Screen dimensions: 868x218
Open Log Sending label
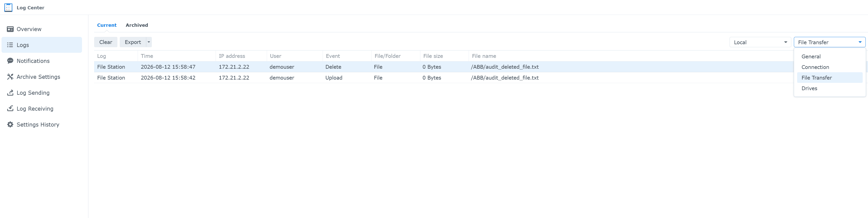point(33,93)
